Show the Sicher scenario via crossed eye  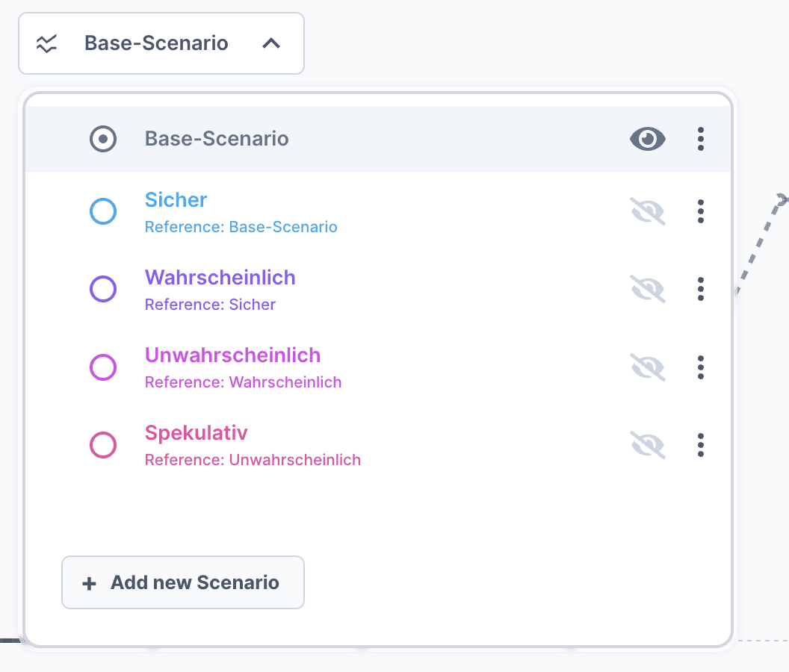[x=647, y=211]
